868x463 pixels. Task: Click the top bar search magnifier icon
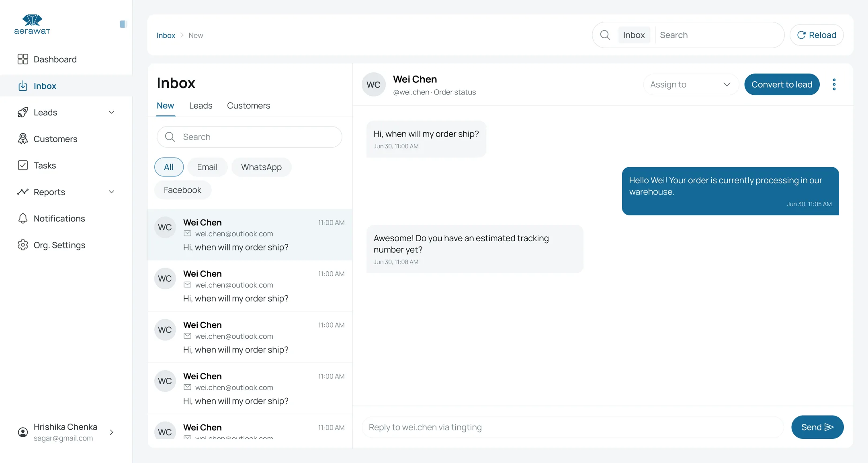coord(605,35)
